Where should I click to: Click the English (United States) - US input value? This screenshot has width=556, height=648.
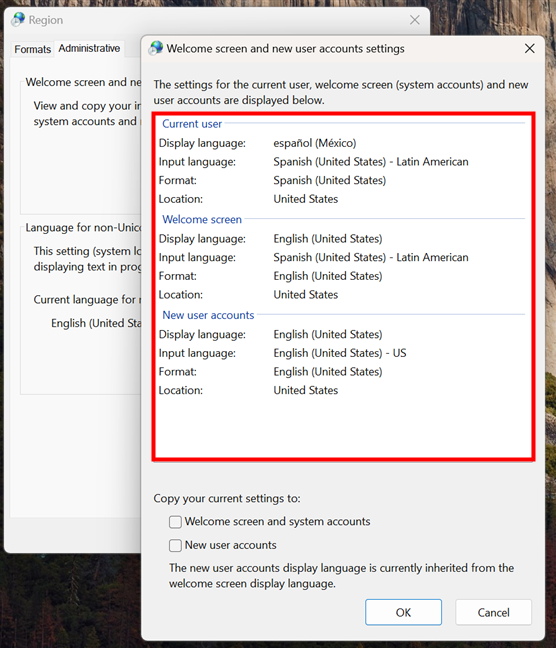pyautogui.click(x=340, y=353)
